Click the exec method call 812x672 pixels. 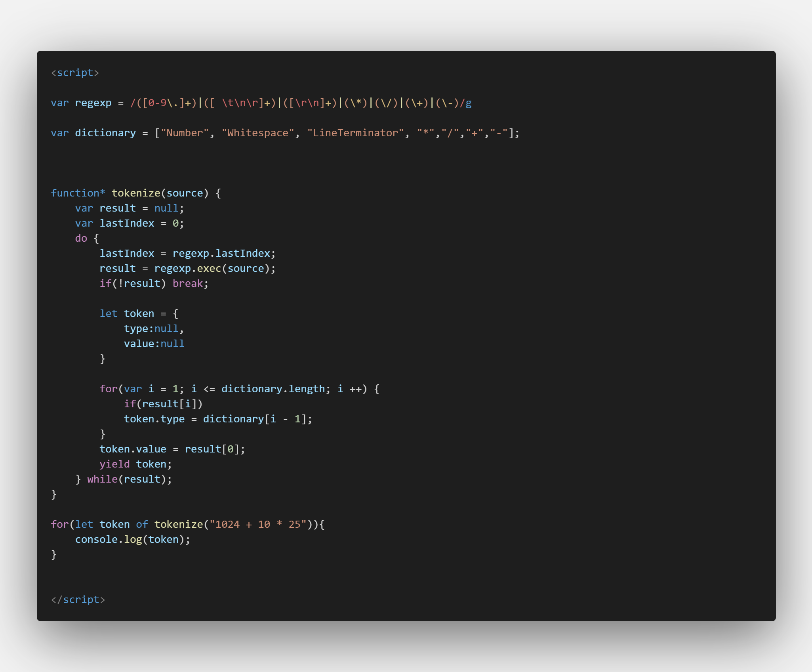point(209,269)
